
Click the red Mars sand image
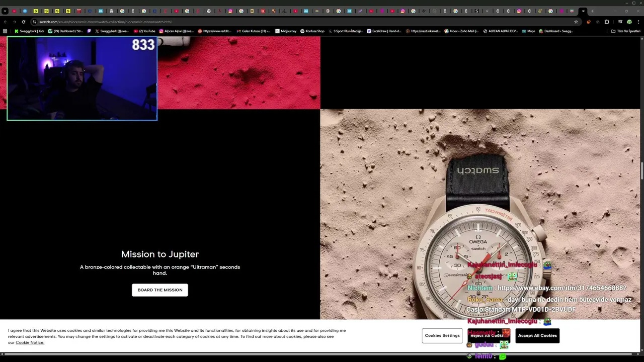point(239,73)
